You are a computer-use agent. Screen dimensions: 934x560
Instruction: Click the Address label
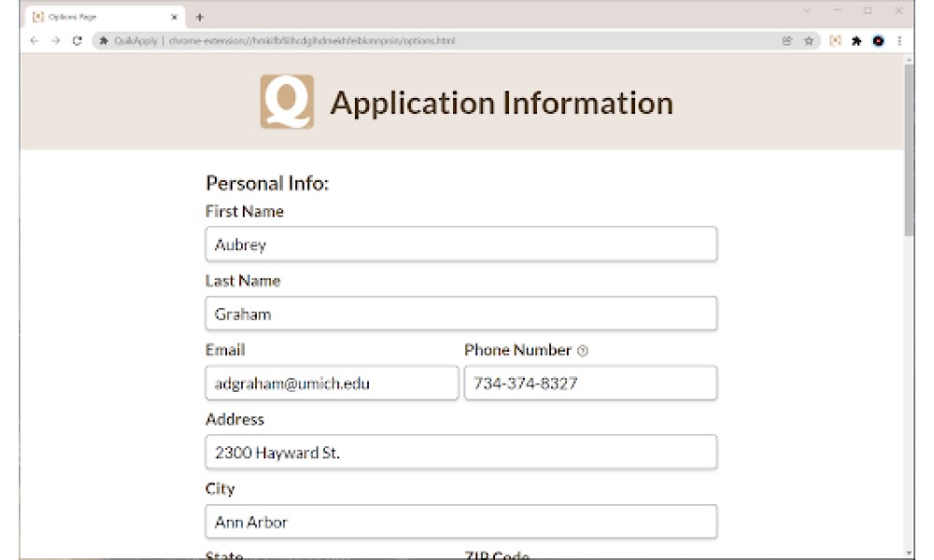[234, 420]
